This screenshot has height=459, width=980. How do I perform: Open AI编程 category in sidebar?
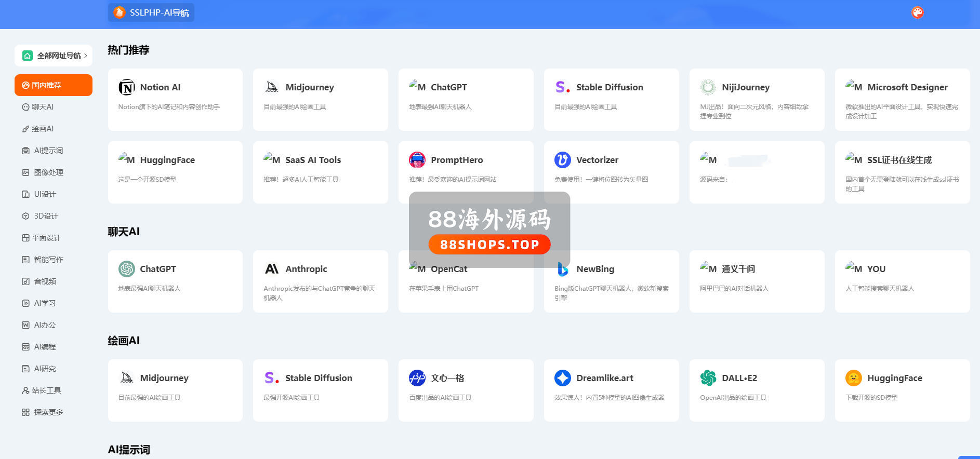coord(45,347)
